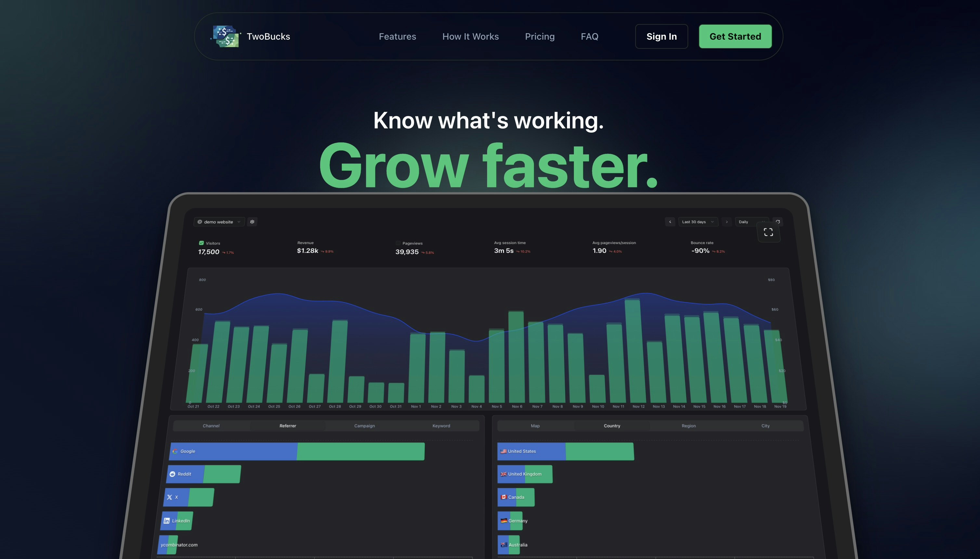The width and height of the screenshot is (980, 559).
Task: Click the previous date range arrow
Action: click(x=670, y=222)
